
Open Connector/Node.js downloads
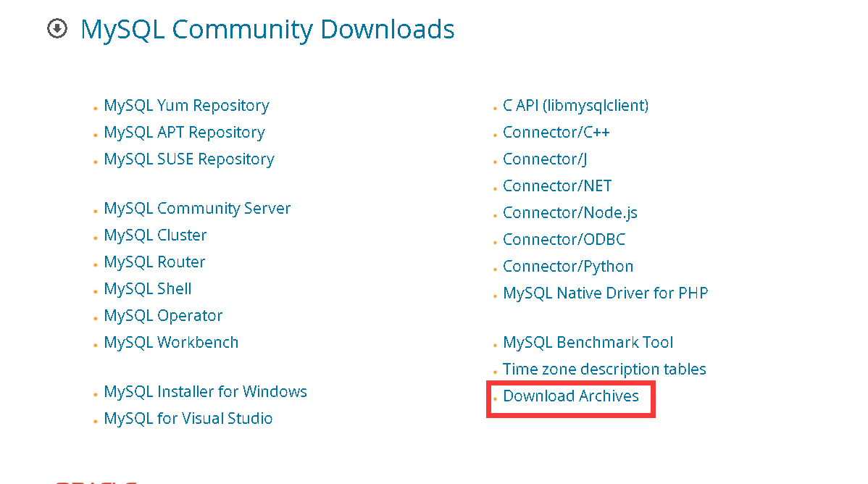click(x=570, y=212)
